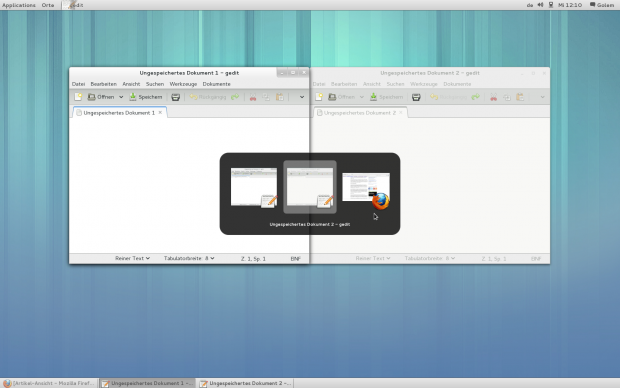The image size is (620, 388).
Task: Click New document icon in Dokument 2 window
Action: point(319,97)
